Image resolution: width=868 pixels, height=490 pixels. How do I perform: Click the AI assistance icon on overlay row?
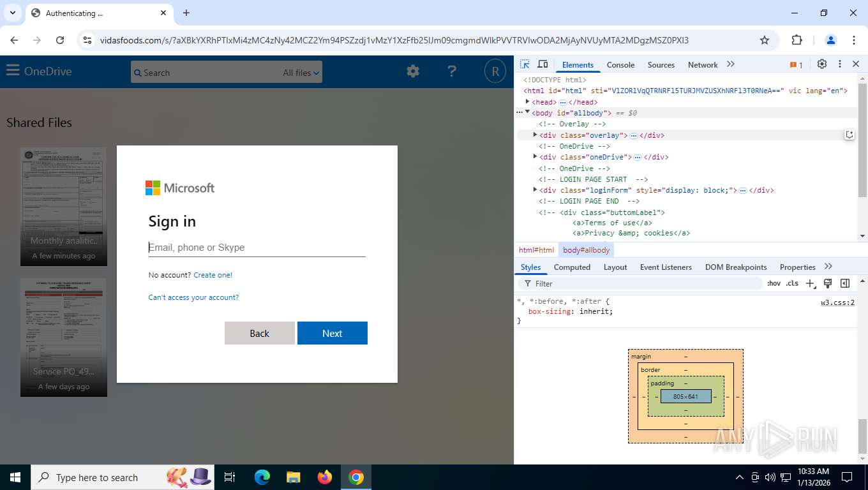tap(849, 135)
